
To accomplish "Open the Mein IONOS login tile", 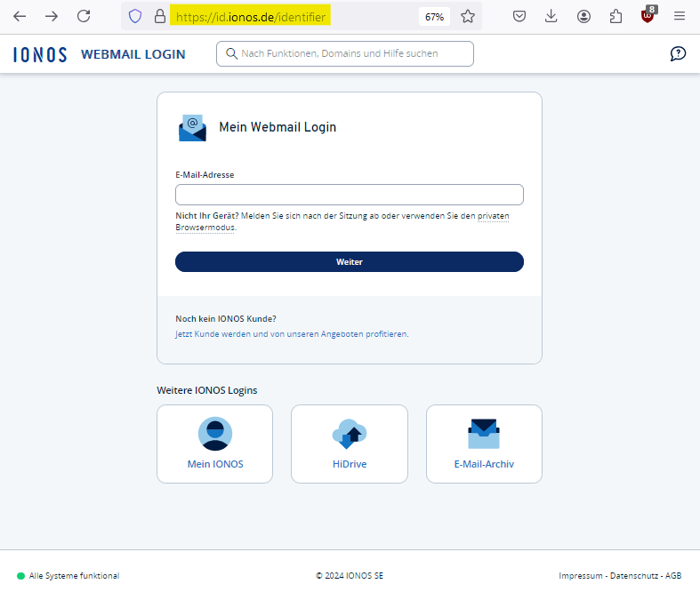I will coord(214,444).
